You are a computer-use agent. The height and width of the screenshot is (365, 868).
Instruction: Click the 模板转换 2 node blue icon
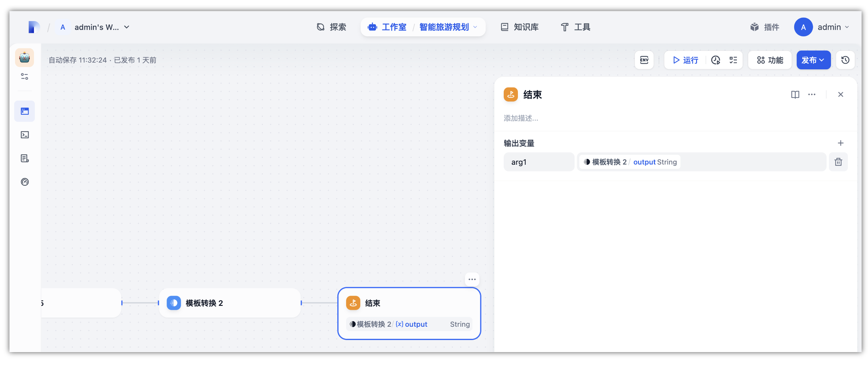point(174,303)
